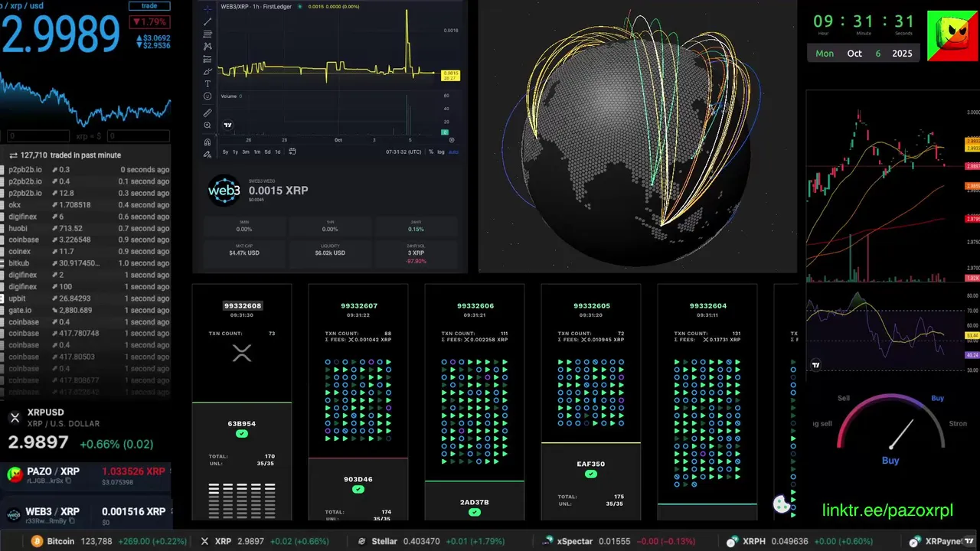Select the Fibonacci retracement lines tool
Screen dimensions: 980x551
tap(207, 34)
